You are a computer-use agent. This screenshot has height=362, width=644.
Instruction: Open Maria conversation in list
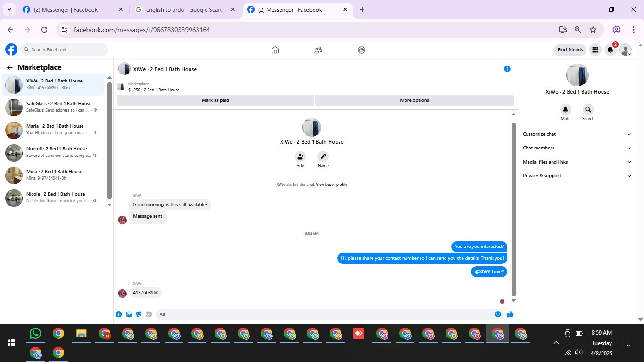click(x=53, y=130)
